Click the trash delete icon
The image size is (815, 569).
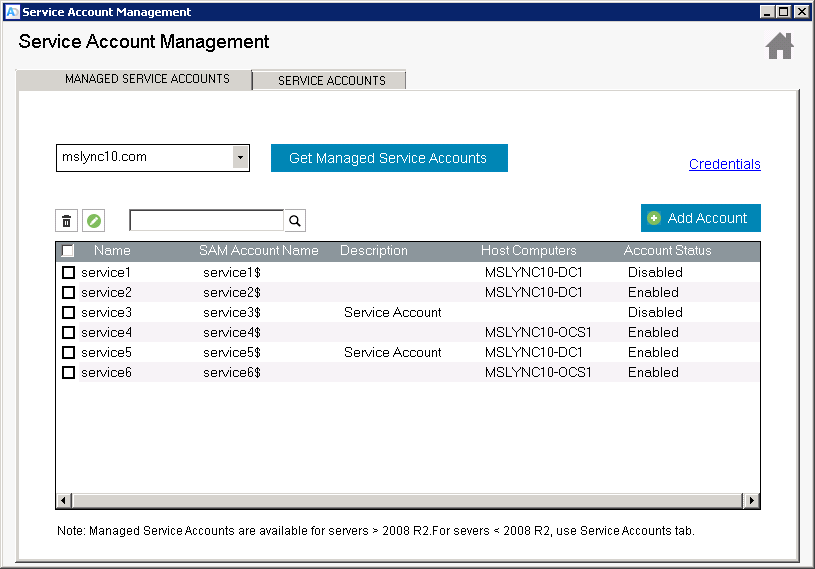coord(66,221)
